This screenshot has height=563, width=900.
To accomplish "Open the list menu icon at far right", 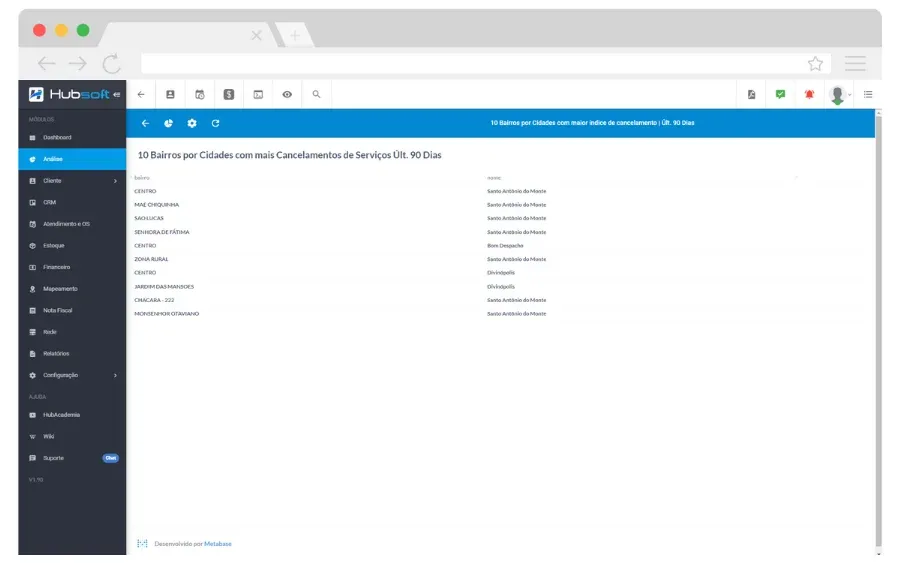I will pos(868,94).
